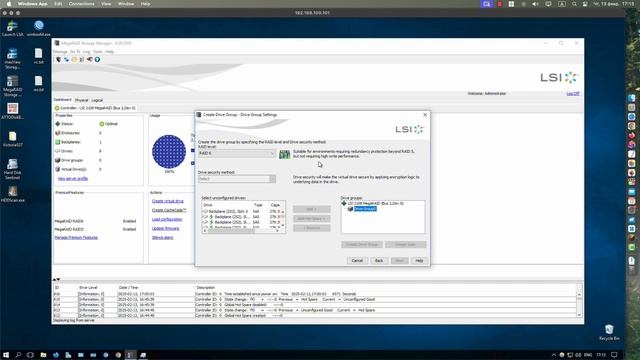Image resolution: width=640 pixels, height=360 pixels.
Task: Click Enclosures icon in Properties panel
Action: click(58, 133)
